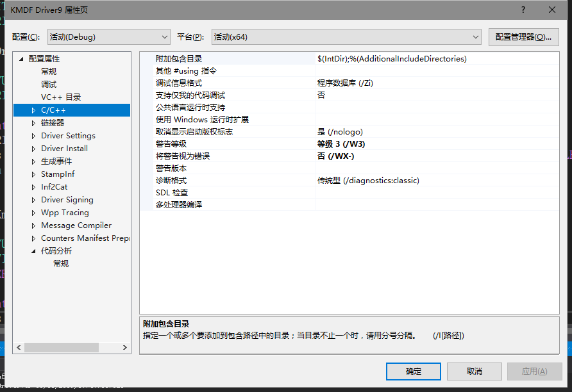Select Inf2Cat tree label
Viewport: 572px width, 392px height.
pyautogui.click(x=54, y=187)
